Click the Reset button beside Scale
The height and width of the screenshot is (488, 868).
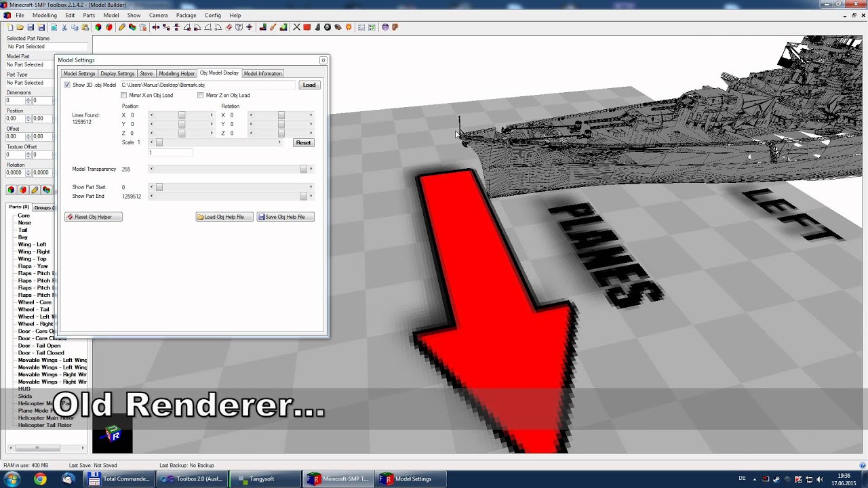point(303,142)
